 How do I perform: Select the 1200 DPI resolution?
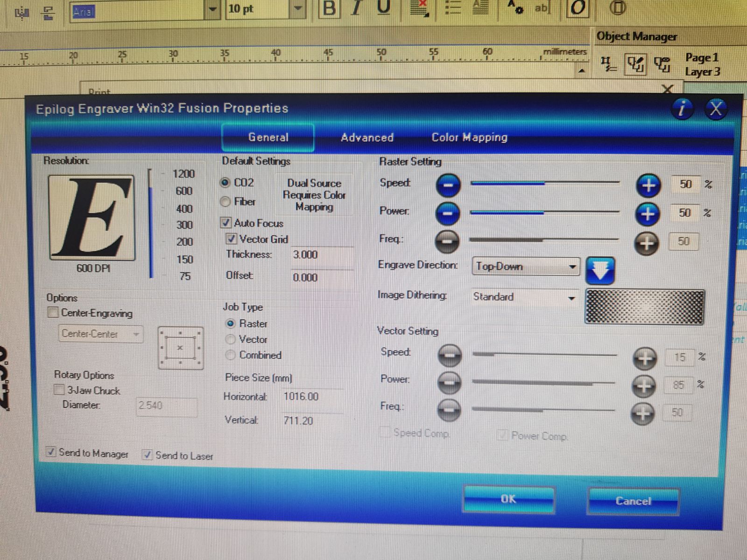coord(183,174)
